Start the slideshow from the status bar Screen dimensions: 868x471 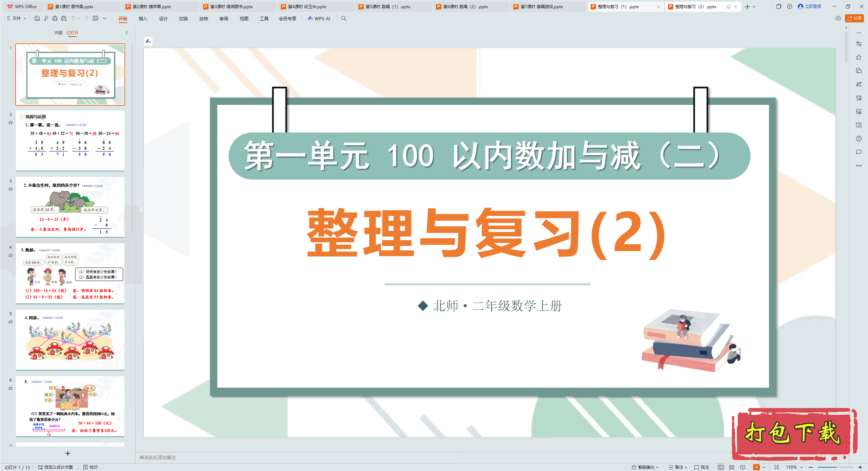pyautogui.click(x=757, y=467)
